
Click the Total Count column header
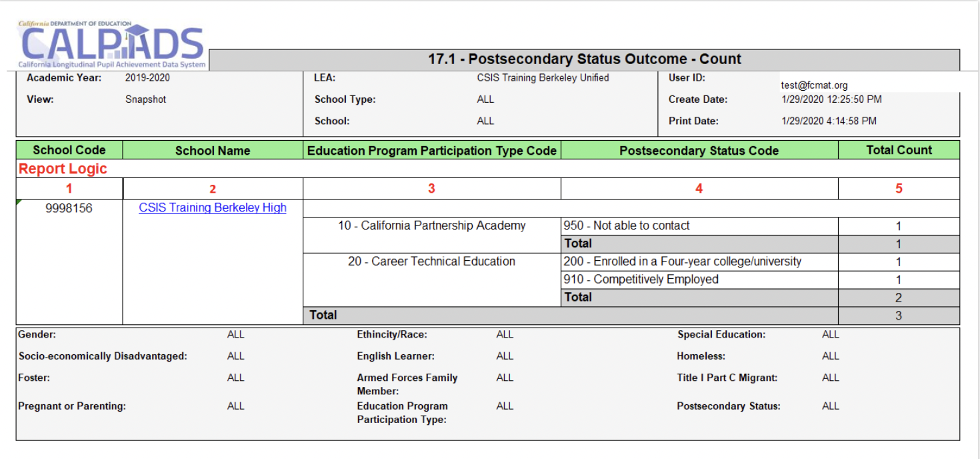click(x=899, y=150)
